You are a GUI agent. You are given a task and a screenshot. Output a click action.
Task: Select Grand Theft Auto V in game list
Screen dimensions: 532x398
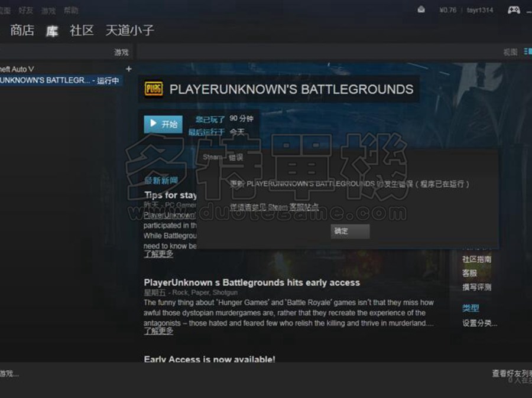(17, 69)
